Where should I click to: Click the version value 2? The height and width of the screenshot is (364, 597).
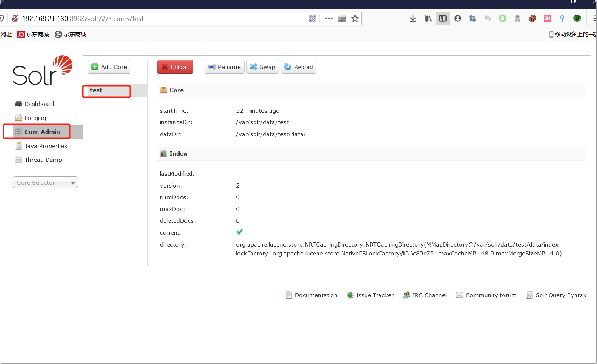pyautogui.click(x=238, y=186)
